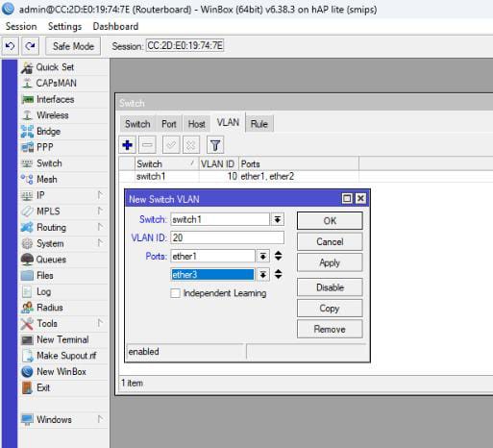
Task: Click the VLAN ID input field
Action: pos(227,237)
